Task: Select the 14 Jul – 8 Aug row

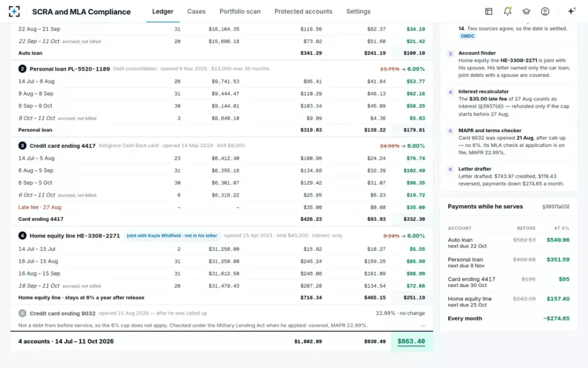Action: pyautogui.click(x=222, y=81)
